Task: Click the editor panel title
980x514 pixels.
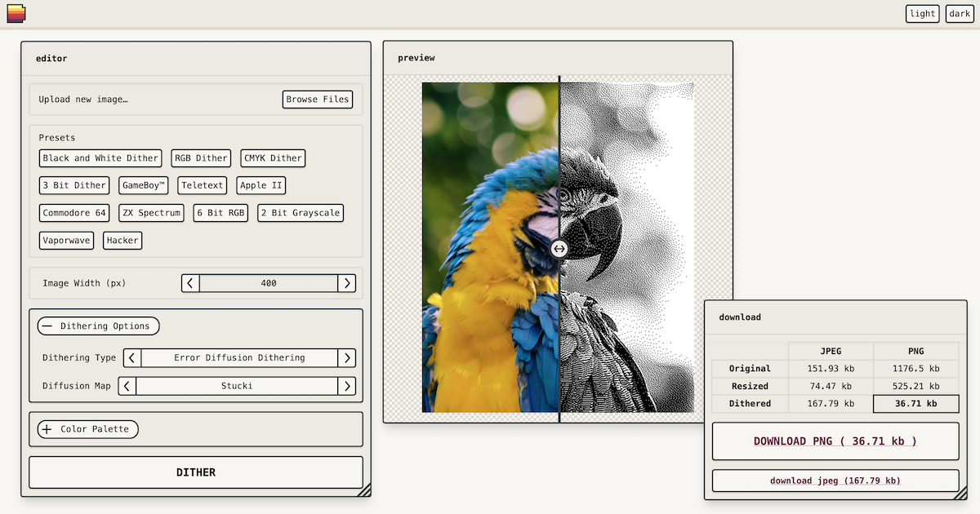Action: 51,59
